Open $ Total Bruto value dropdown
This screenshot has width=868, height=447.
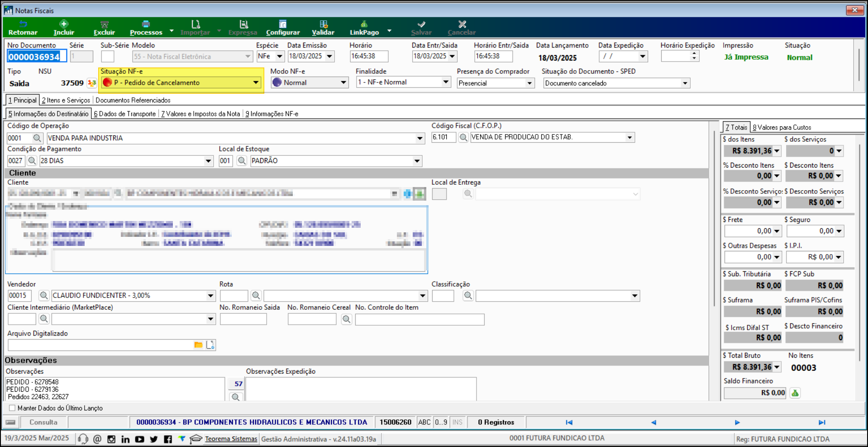click(x=777, y=367)
